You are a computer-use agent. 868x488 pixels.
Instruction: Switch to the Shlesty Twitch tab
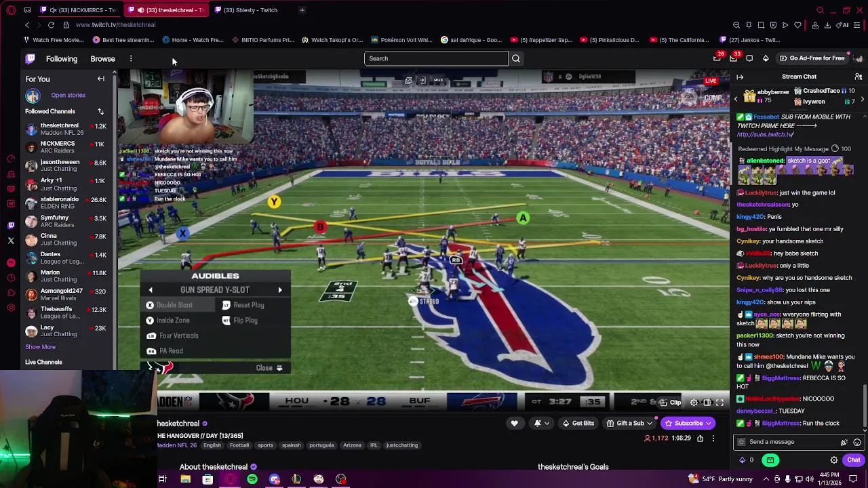tap(250, 10)
